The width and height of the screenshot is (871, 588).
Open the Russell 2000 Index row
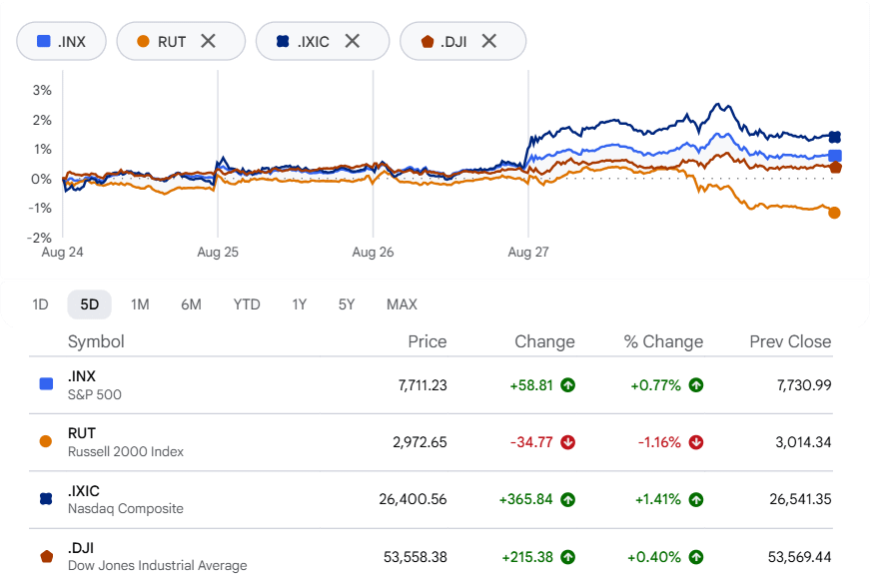[431, 442]
